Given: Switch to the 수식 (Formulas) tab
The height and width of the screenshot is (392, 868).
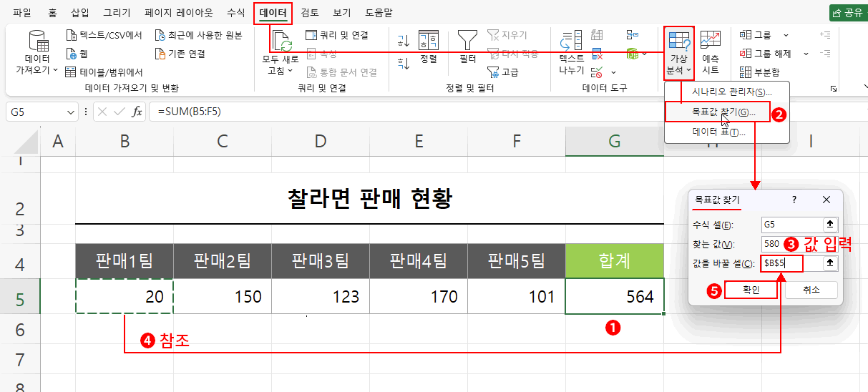Looking at the screenshot, I should (235, 13).
